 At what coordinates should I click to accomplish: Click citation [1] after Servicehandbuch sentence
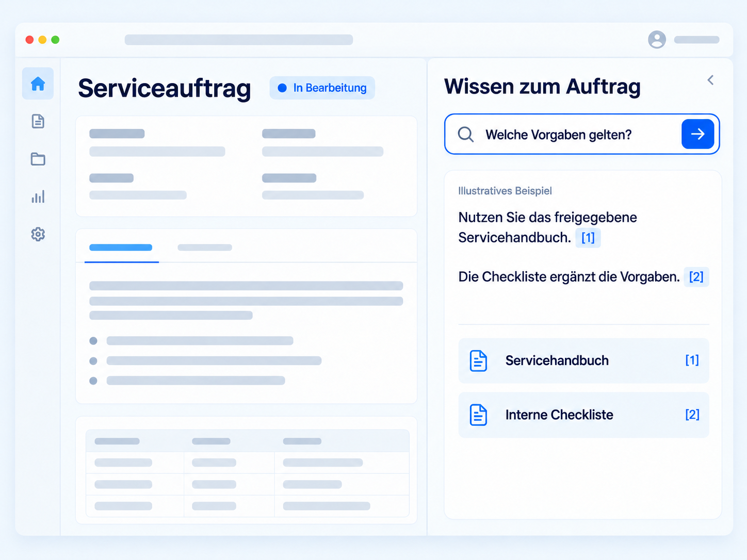pyautogui.click(x=588, y=238)
